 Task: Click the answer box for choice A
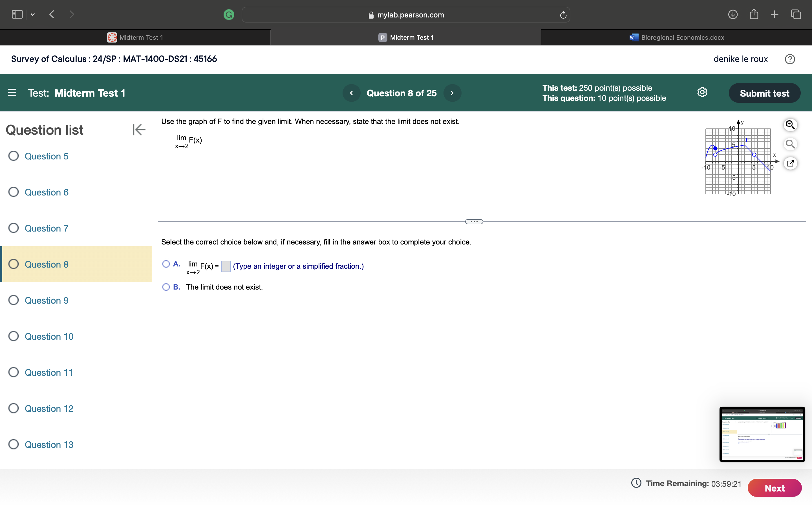coord(226,266)
